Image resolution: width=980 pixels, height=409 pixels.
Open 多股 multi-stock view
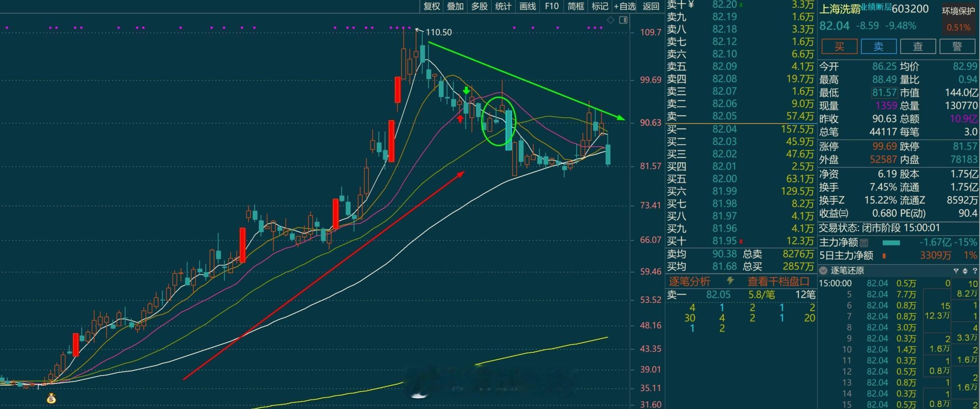[x=479, y=6]
